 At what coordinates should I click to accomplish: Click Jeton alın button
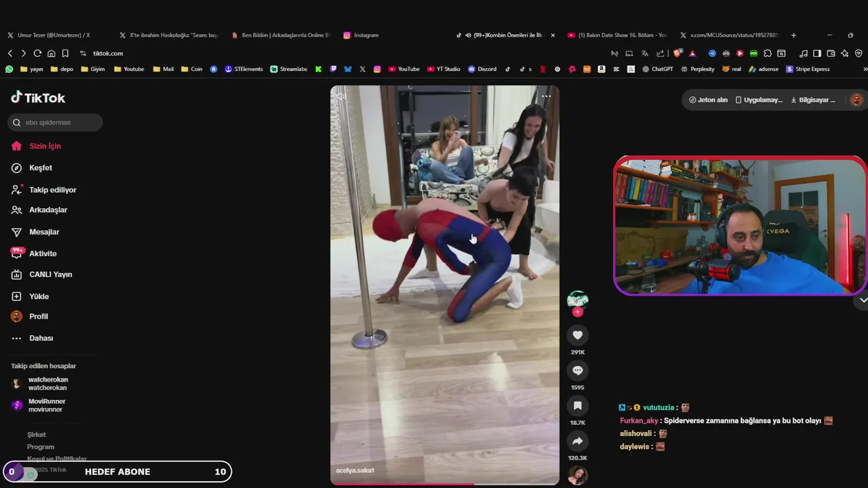(x=708, y=100)
